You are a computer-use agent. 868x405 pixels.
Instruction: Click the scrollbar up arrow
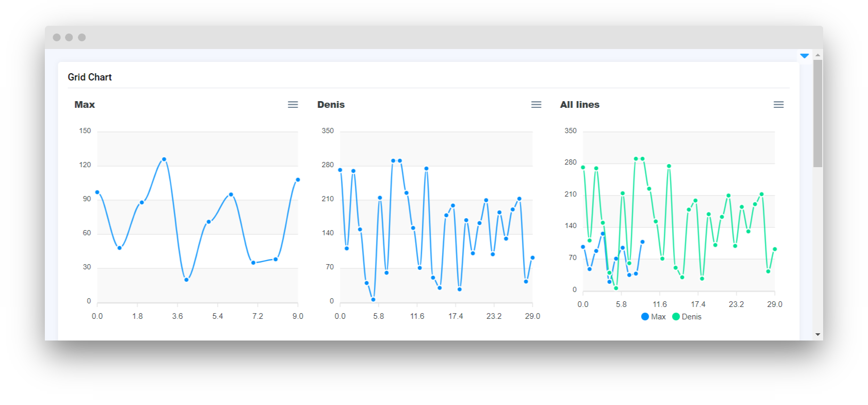[x=817, y=55]
